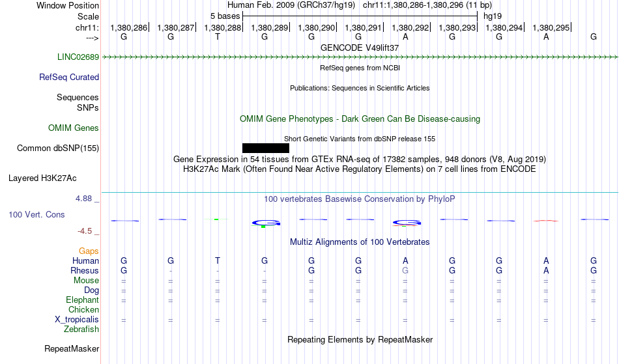Open the RefSeq Curated track label
This screenshot has width=619, height=364.
[x=69, y=77]
